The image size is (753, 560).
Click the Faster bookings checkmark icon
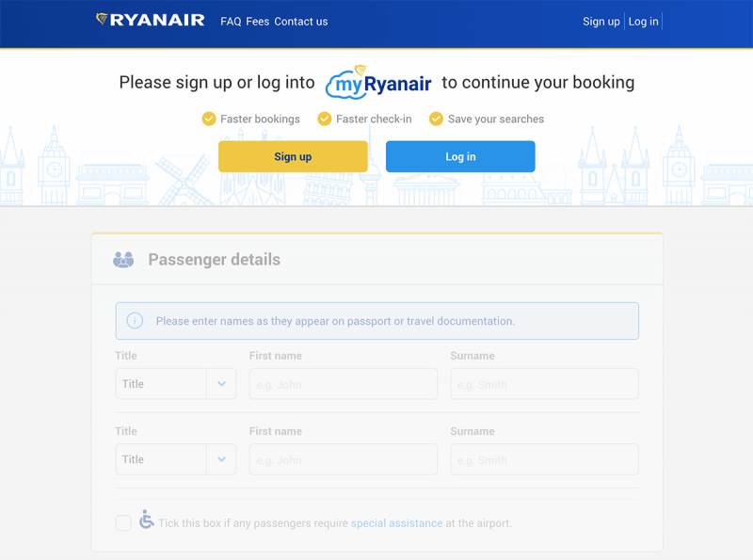209,119
